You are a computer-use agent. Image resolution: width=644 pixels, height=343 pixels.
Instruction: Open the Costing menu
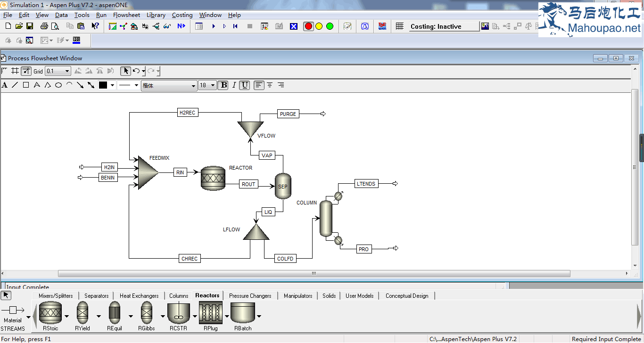[x=182, y=15]
